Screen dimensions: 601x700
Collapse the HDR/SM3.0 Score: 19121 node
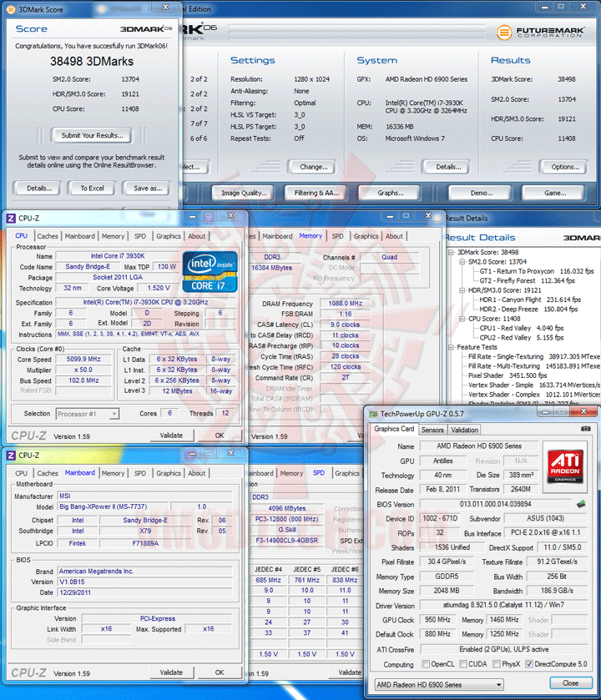coord(462,290)
